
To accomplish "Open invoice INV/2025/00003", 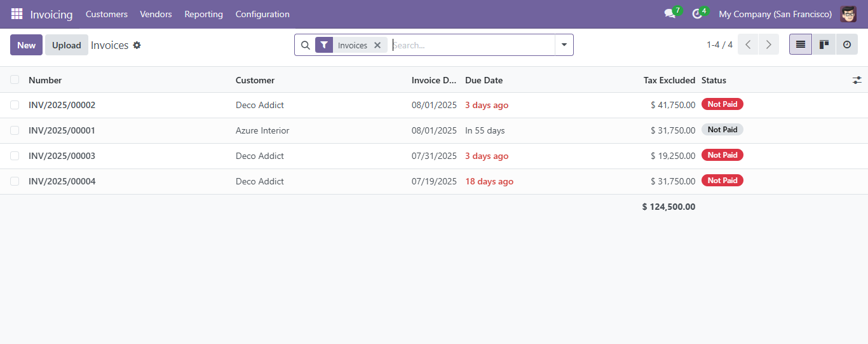I will click(62, 156).
